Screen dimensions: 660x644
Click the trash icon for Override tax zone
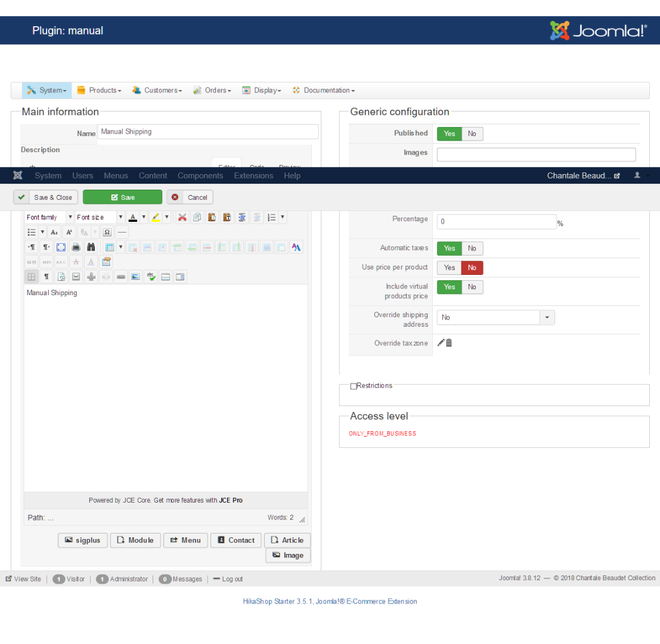[449, 343]
